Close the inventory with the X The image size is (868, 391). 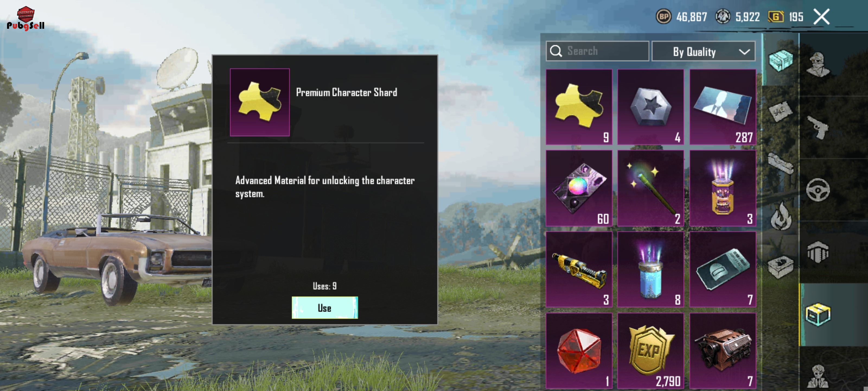(x=821, y=17)
